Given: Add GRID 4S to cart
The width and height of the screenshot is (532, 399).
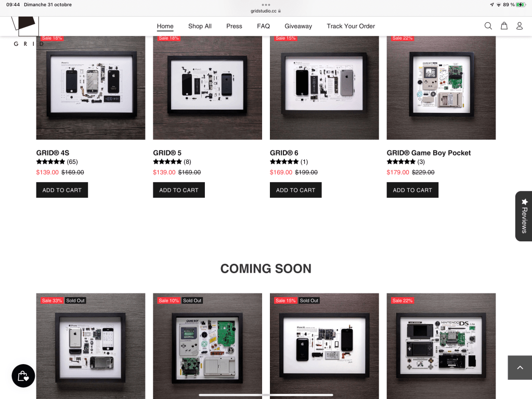Looking at the screenshot, I should [62, 190].
